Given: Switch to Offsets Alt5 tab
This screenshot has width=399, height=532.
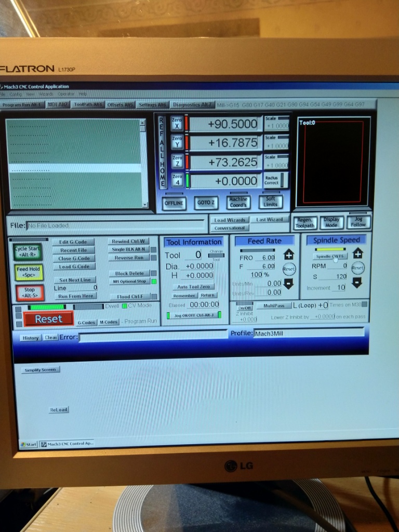Looking at the screenshot, I should click(x=120, y=105).
